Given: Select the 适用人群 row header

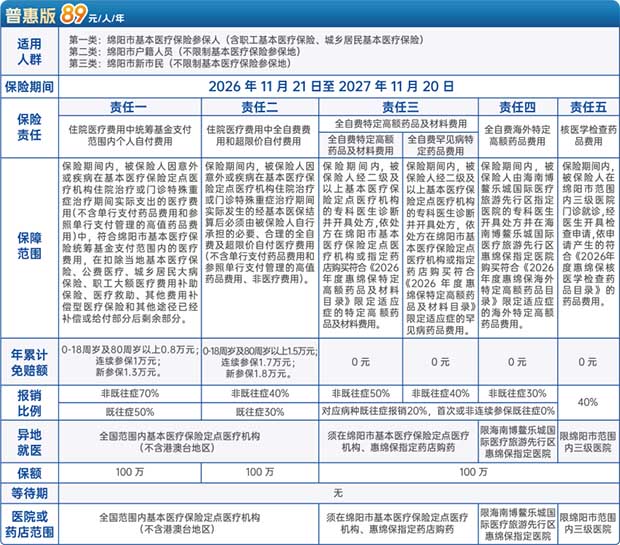Looking at the screenshot, I should (29, 51).
